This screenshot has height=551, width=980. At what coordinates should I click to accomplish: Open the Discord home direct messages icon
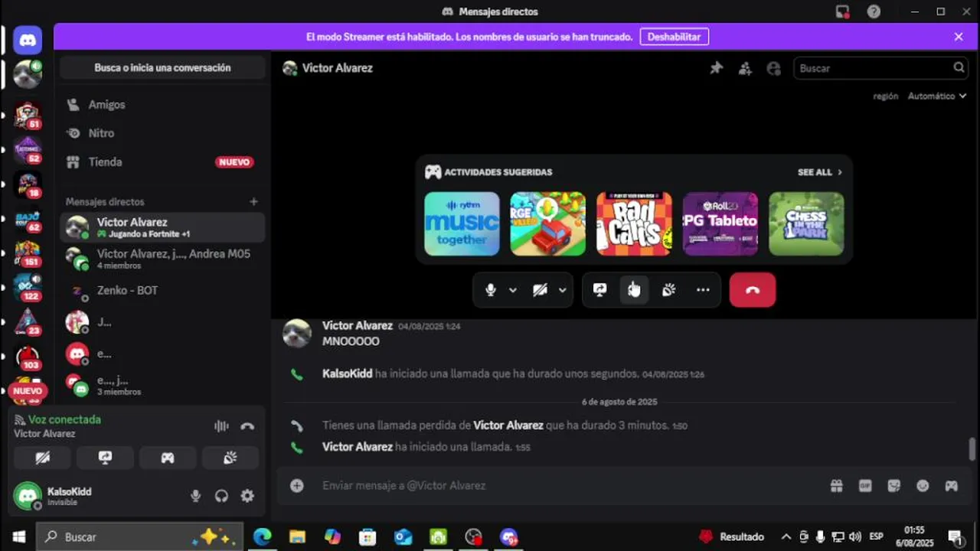point(28,40)
